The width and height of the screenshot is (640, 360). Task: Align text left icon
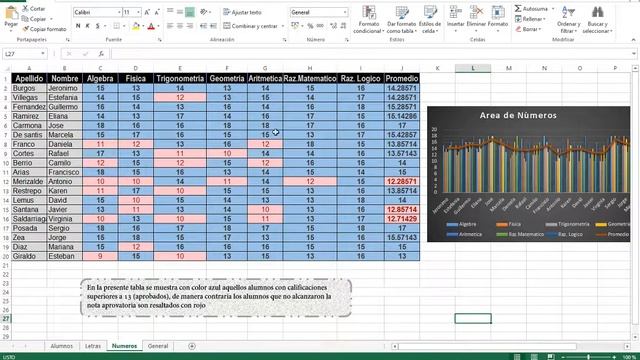[x=170, y=26]
